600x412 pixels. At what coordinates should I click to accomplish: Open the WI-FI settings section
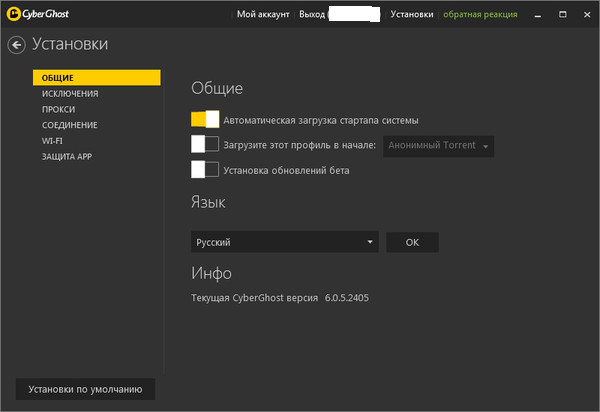click(x=52, y=141)
